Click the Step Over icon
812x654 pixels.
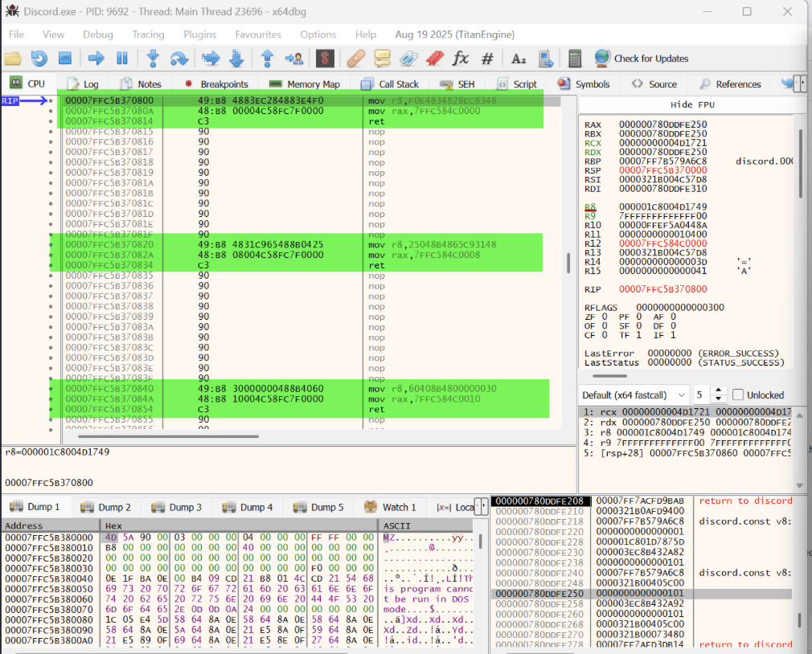click(x=178, y=59)
